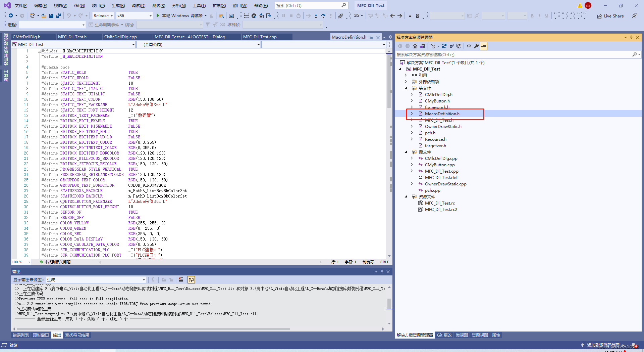
Task: Click 添加到源代码管理 in status bar
Action: pos(603,345)
